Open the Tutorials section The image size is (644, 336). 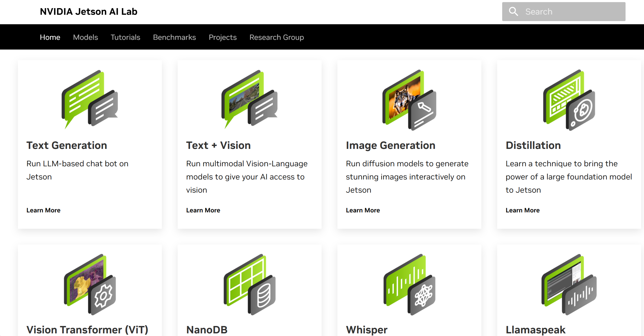pos(125,37)
